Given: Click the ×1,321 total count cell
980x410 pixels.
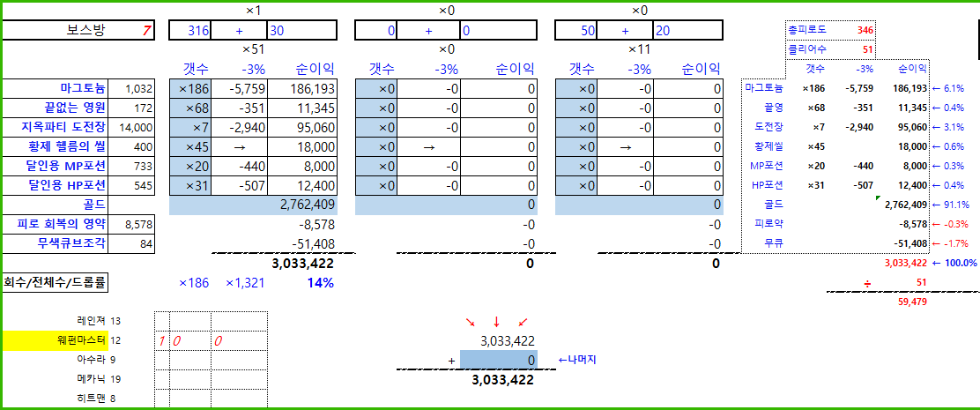Looking at the screenshot, I should click(246, 283).
